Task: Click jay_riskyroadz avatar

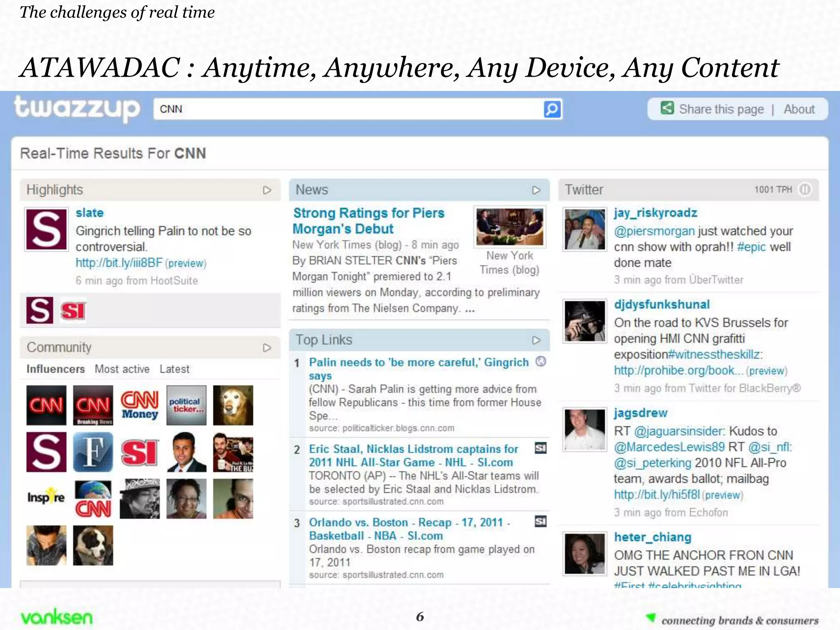Action: pyautogui.click(x=585, y=229)
